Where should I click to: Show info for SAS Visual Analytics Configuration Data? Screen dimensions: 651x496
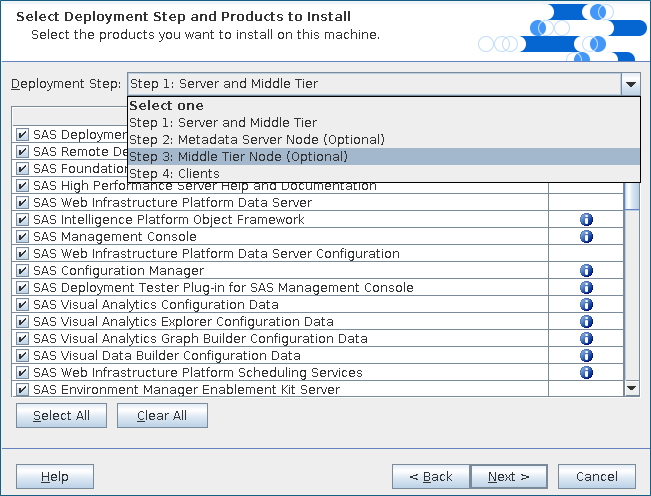point(586,305)
